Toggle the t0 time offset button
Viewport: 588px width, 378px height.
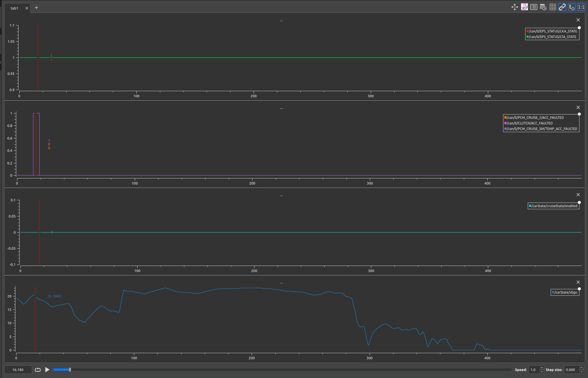[x=572, y=7]
